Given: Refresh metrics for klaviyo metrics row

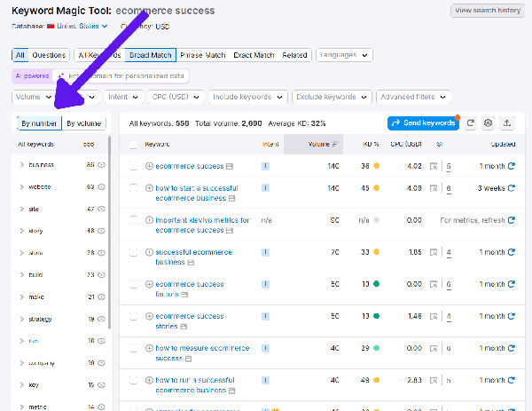Looking at the screenshot, I should tap(512, 220).
